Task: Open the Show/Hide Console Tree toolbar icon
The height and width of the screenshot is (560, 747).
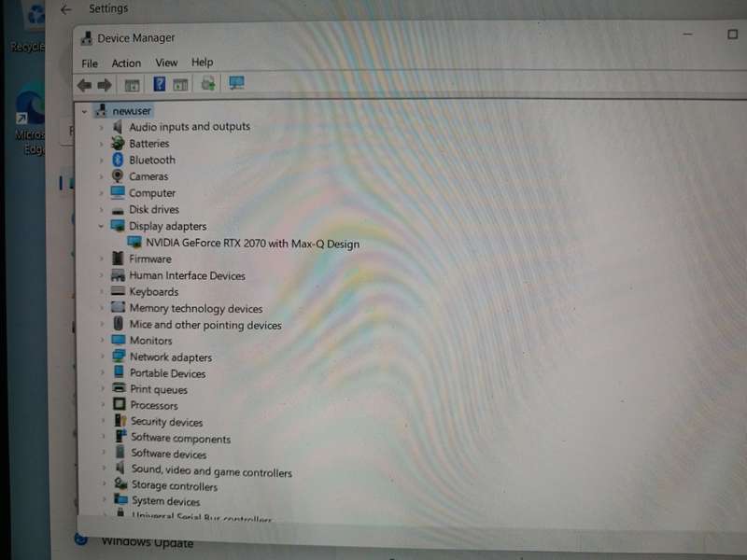Action: click(x=132, y=86)
